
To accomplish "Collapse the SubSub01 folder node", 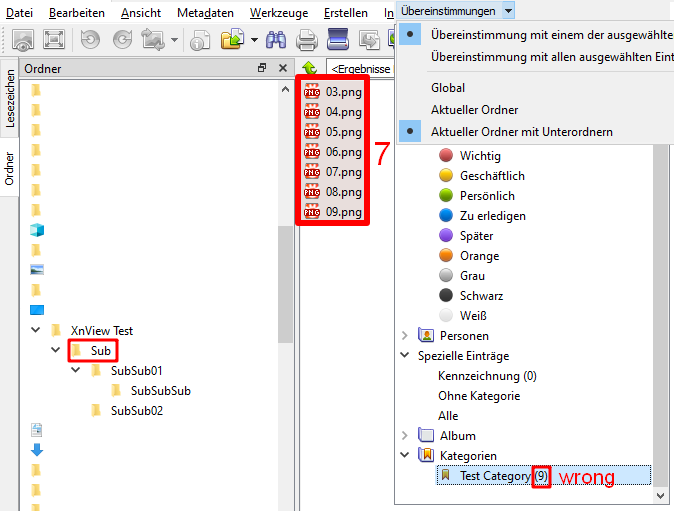I will click(76, 370).
